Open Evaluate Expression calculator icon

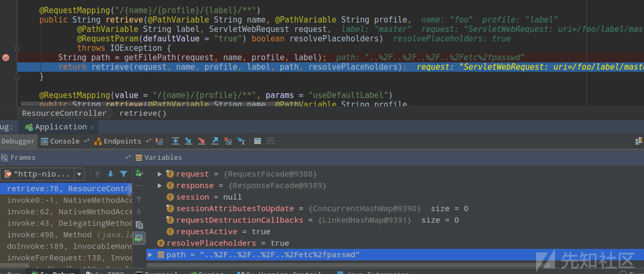[257, 141]
